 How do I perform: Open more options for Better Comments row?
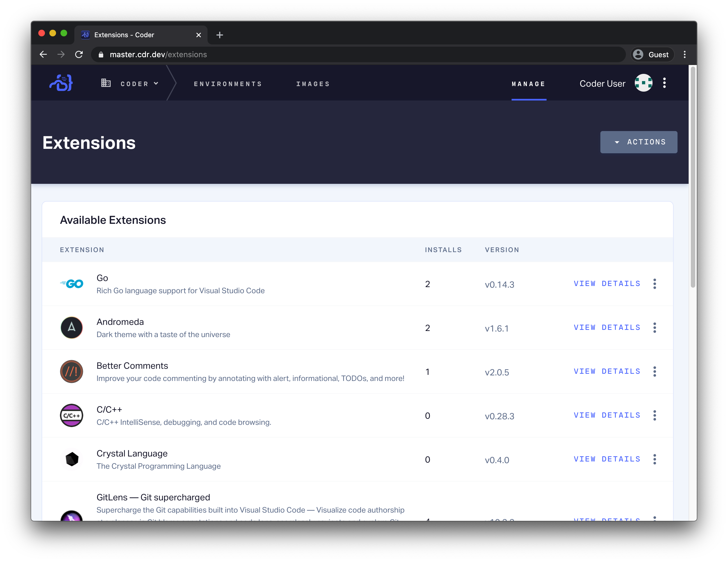click(655, 372)
